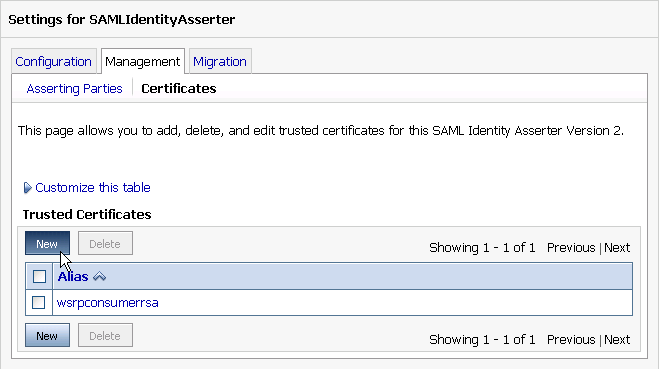Click bottom 'Showing 1 - 1 of 1' text
Viewport: 659px width, 369px height.
482,340
